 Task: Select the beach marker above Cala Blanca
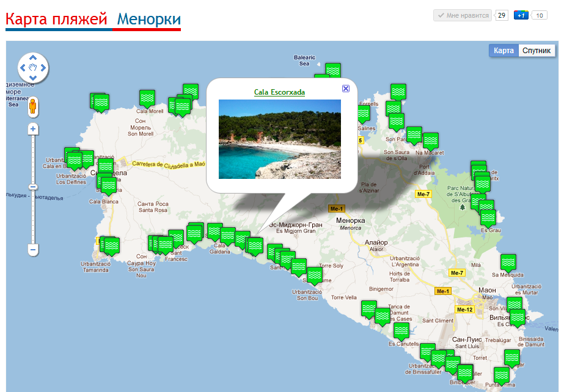tap(109, 186)
